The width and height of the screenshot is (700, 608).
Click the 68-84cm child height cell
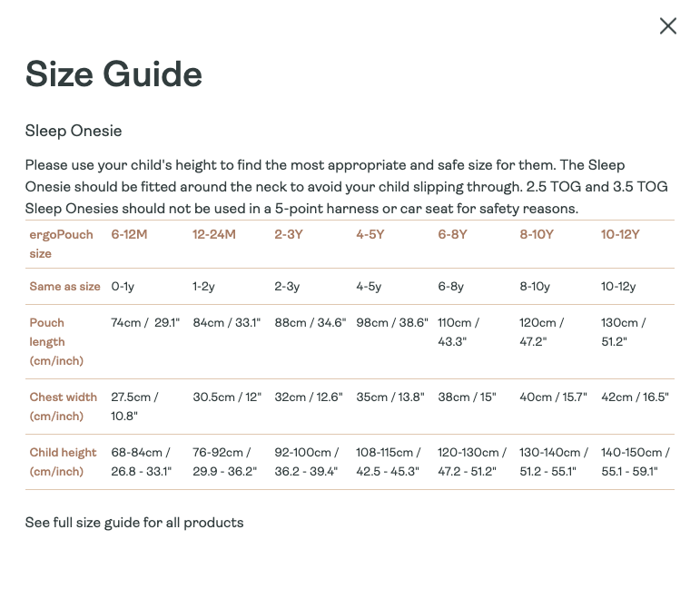coord(141,462)
